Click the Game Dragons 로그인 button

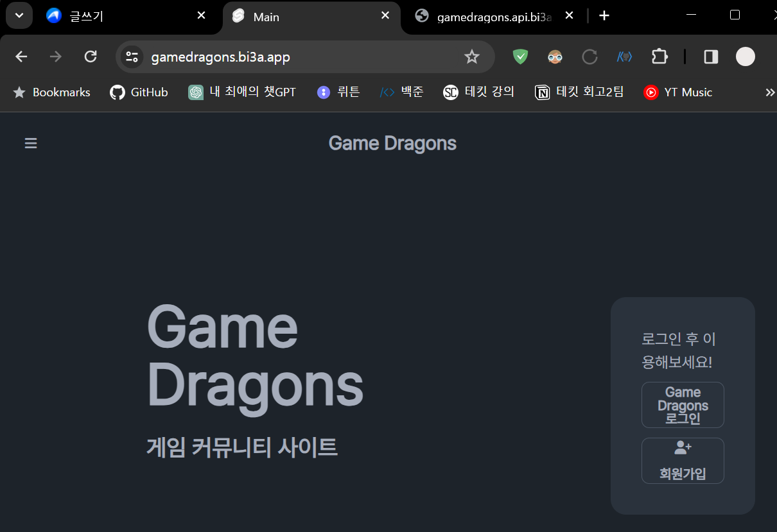(x=683, y=405)
